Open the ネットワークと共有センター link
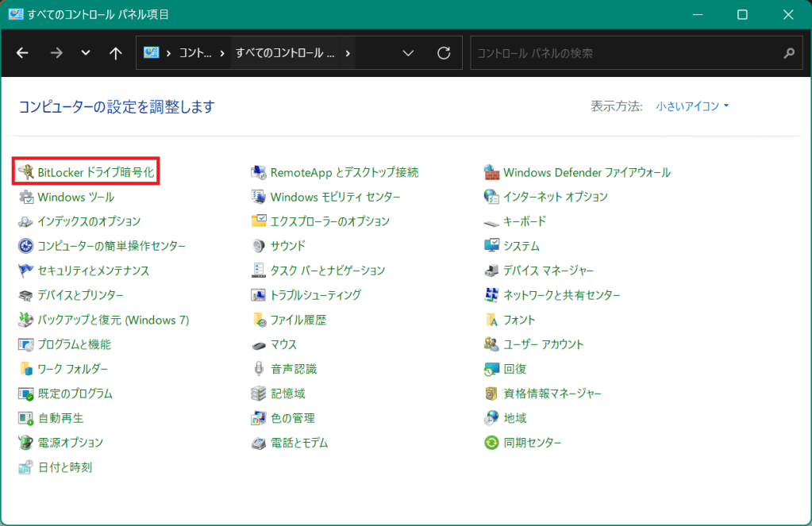The width and height of the screenshot is (812, 526). [x=561, y=295]
